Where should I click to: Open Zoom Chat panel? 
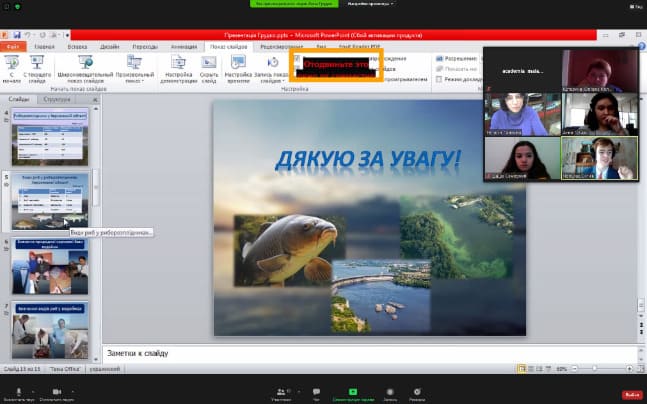click(x=316, y=394)
